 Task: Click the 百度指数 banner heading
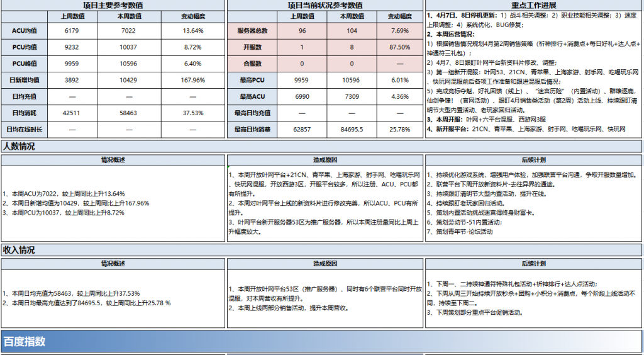point(25,341)
